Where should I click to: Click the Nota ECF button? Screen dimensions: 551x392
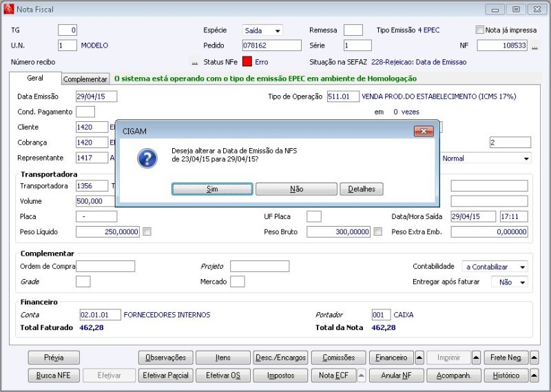click(x=333, y=375)
